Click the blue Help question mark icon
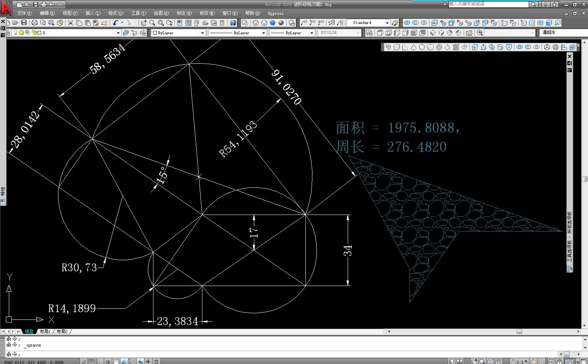 (x=233, y=23)
